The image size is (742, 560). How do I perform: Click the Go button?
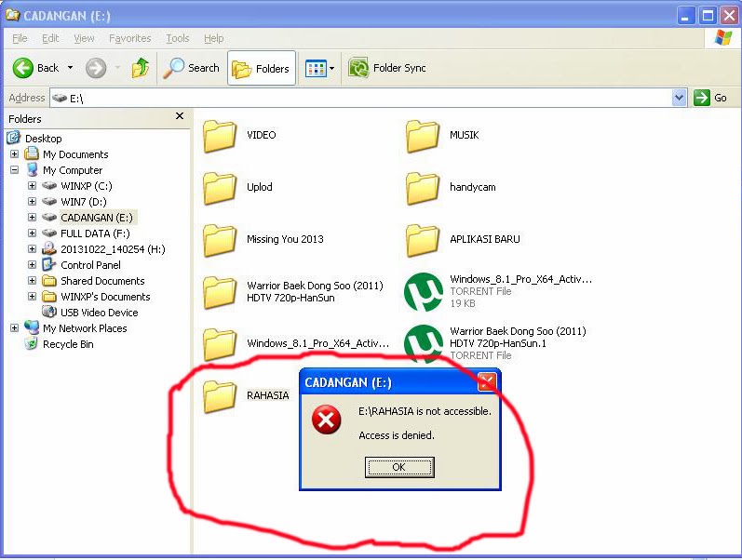(x=710, y=98)
